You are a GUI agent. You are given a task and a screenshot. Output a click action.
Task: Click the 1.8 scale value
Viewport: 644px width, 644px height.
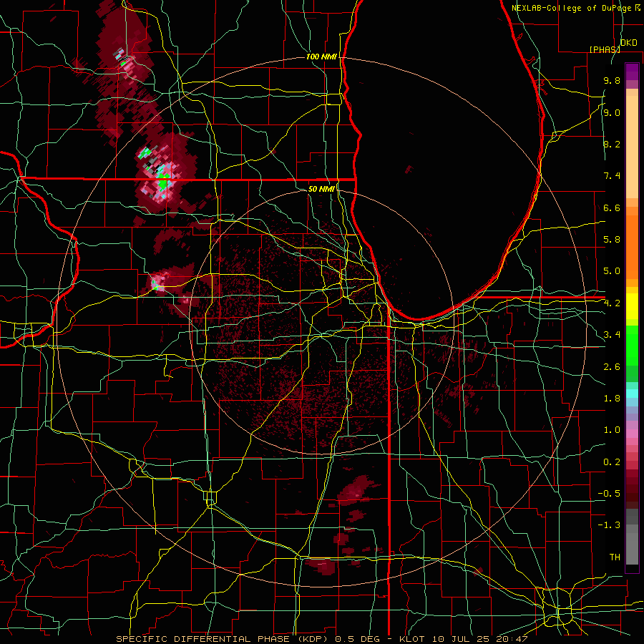[612, 399]
